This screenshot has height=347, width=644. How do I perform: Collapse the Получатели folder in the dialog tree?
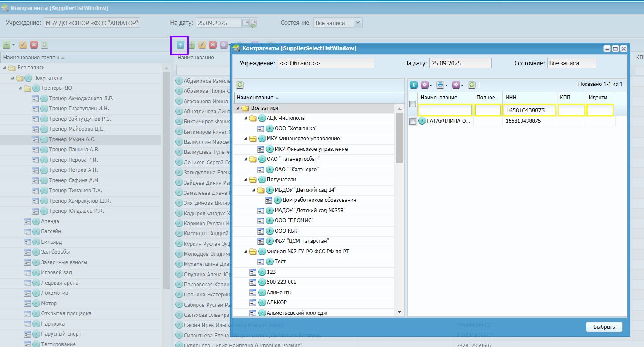click(x=246, y=180)
